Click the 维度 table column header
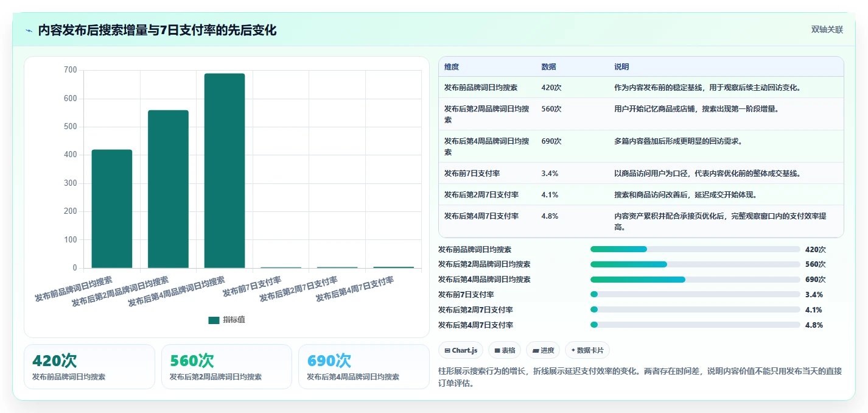The image size is (868, 413). tap(452, 67)
